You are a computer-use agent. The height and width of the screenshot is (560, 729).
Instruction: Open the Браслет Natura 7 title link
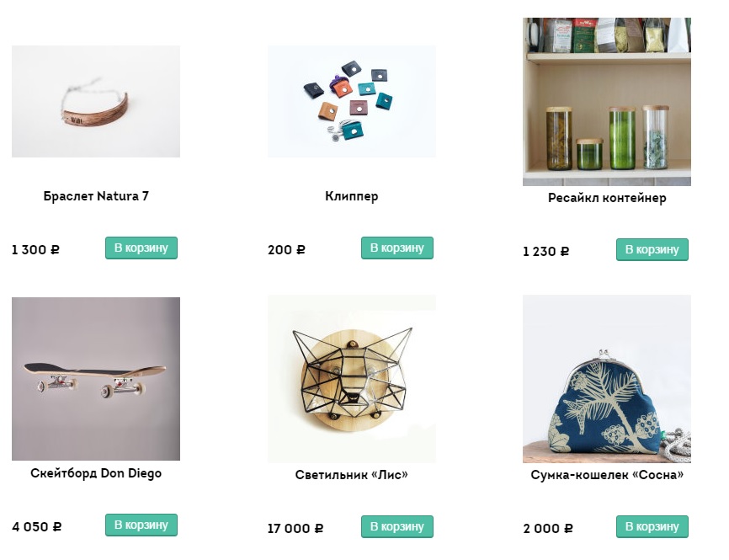[x=96, y=196]
